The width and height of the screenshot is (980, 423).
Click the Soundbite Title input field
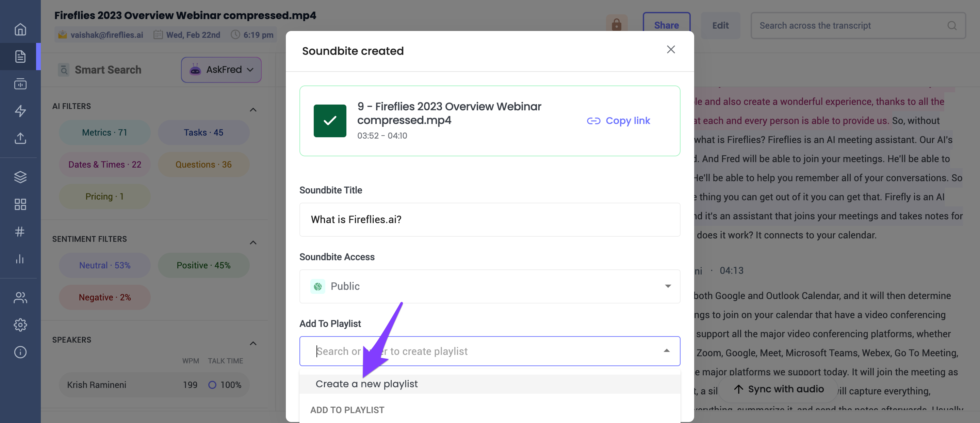tap(490, 220)
